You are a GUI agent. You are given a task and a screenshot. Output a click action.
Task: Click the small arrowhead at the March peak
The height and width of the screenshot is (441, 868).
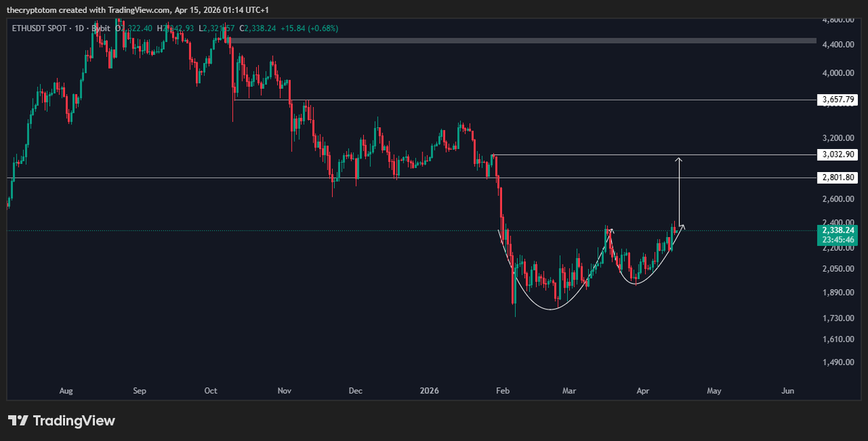pos(611,231)
